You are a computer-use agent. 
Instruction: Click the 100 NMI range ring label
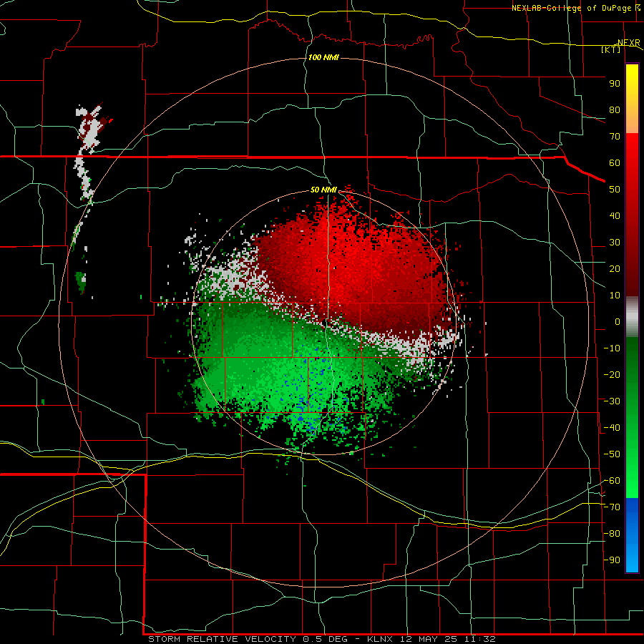tap(323, 57)
